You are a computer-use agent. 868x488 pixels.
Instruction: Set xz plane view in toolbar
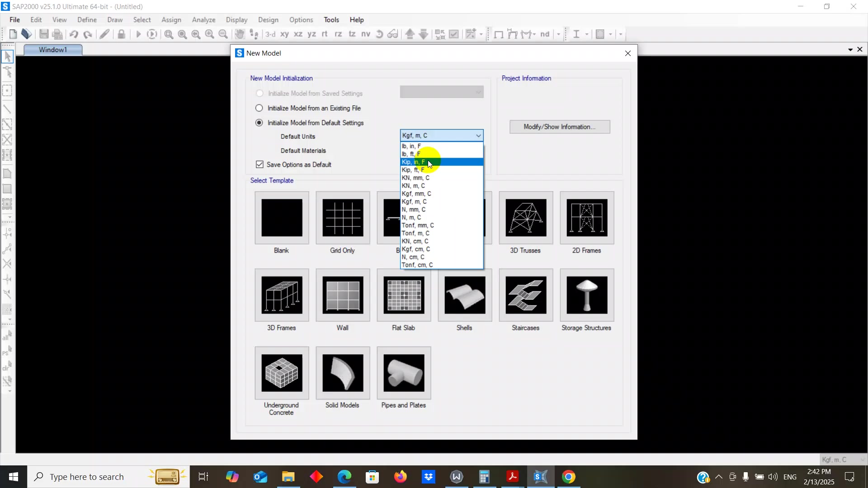coord(298,34)
